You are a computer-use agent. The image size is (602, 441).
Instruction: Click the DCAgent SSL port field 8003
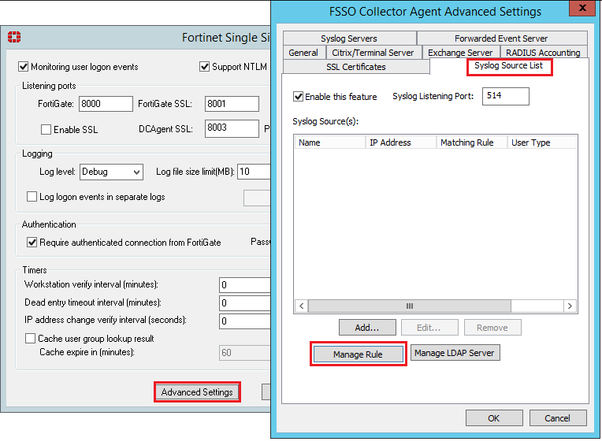pos(232,128)
